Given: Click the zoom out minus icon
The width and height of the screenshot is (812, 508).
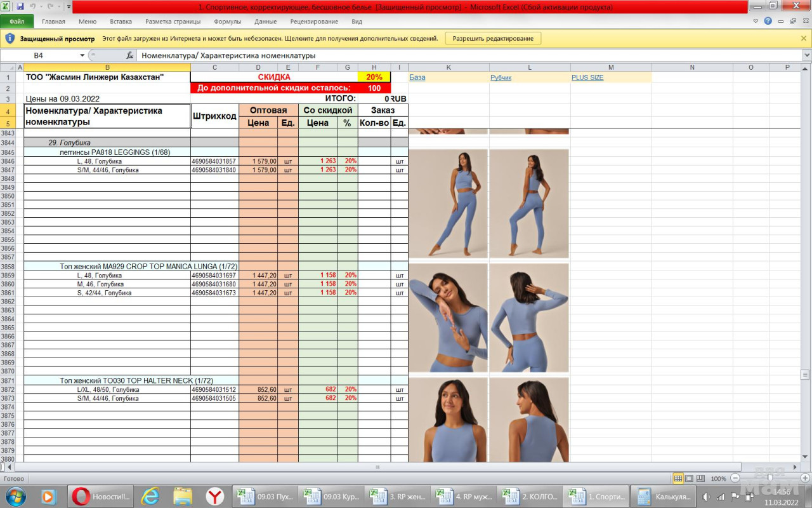Looking at the screenshot, I should (735, 478).
